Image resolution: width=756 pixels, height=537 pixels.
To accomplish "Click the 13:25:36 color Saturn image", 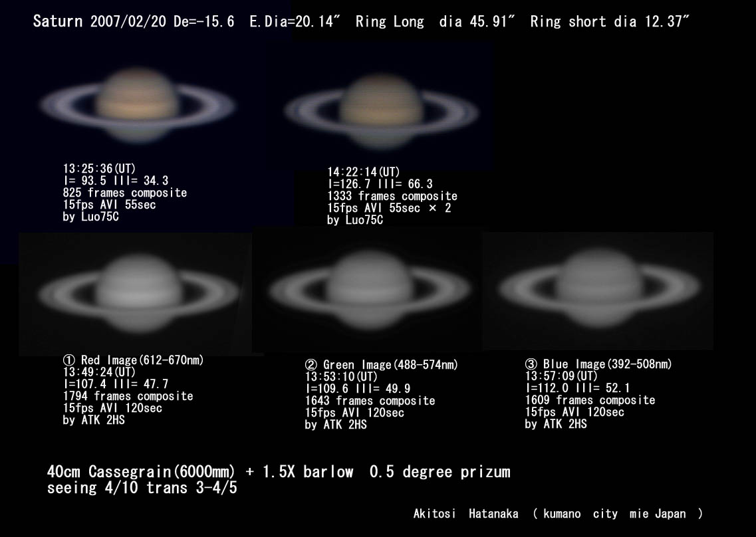I will click(137, 104).
